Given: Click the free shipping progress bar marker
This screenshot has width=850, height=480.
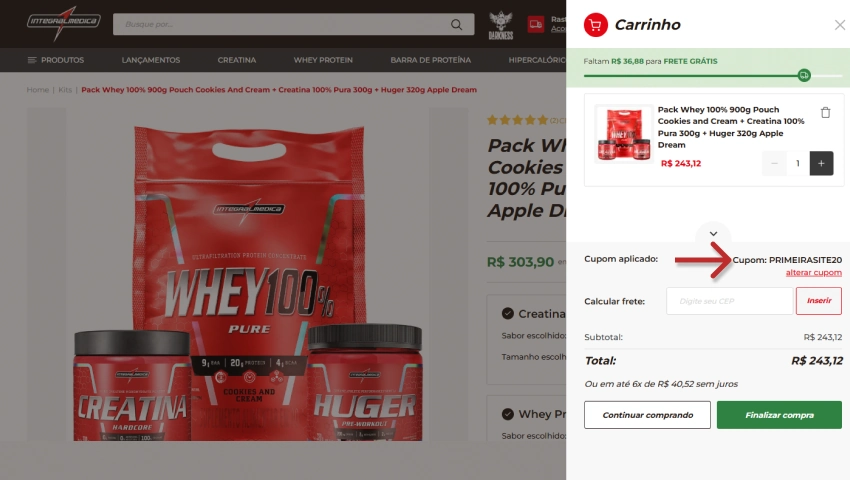Looking at the screenshot, I should pos(804,75).
